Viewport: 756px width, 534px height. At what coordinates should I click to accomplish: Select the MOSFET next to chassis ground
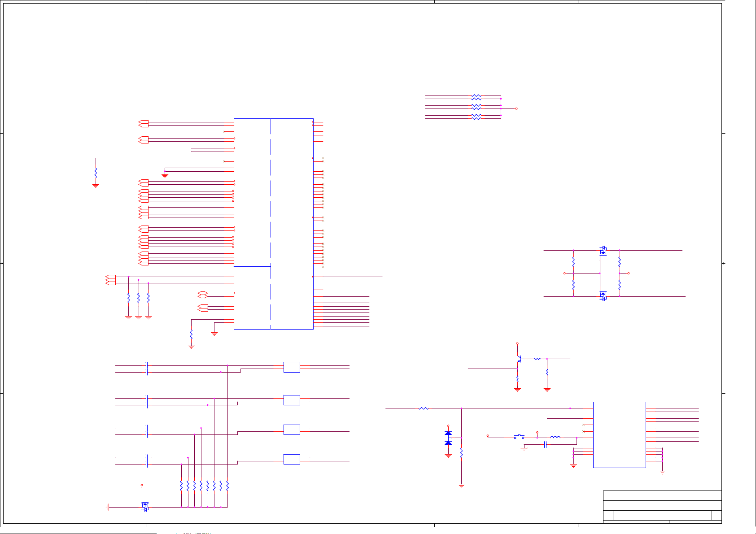pos(145,507)
